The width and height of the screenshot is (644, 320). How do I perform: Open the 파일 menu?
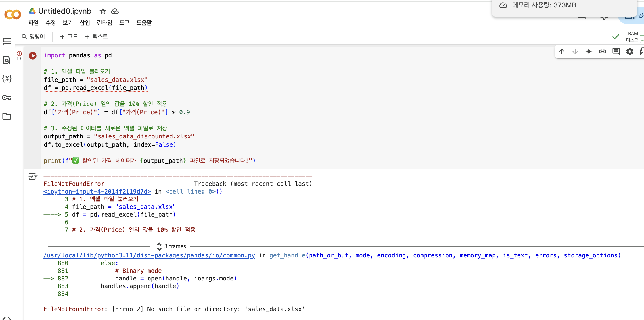tap(34, 23)
